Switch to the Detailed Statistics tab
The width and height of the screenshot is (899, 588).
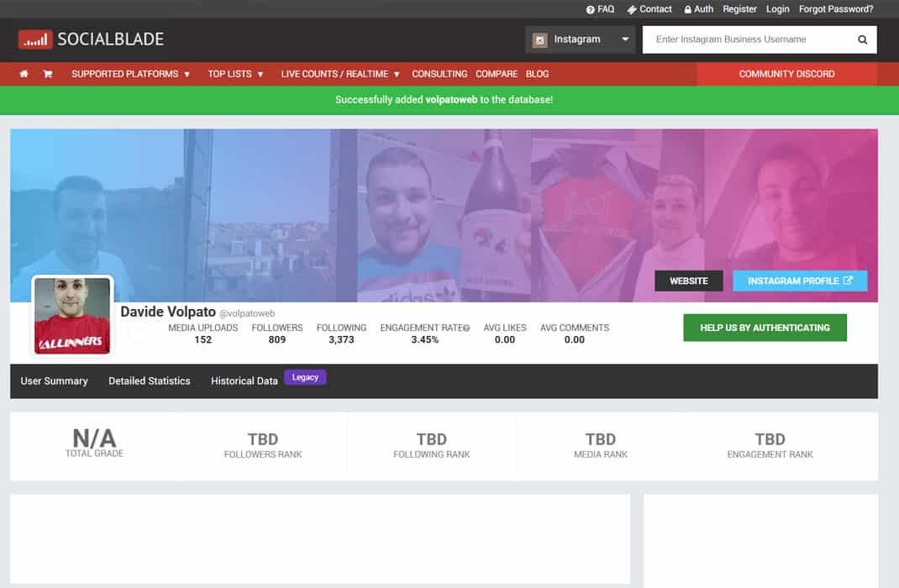(x=149, y=381)
